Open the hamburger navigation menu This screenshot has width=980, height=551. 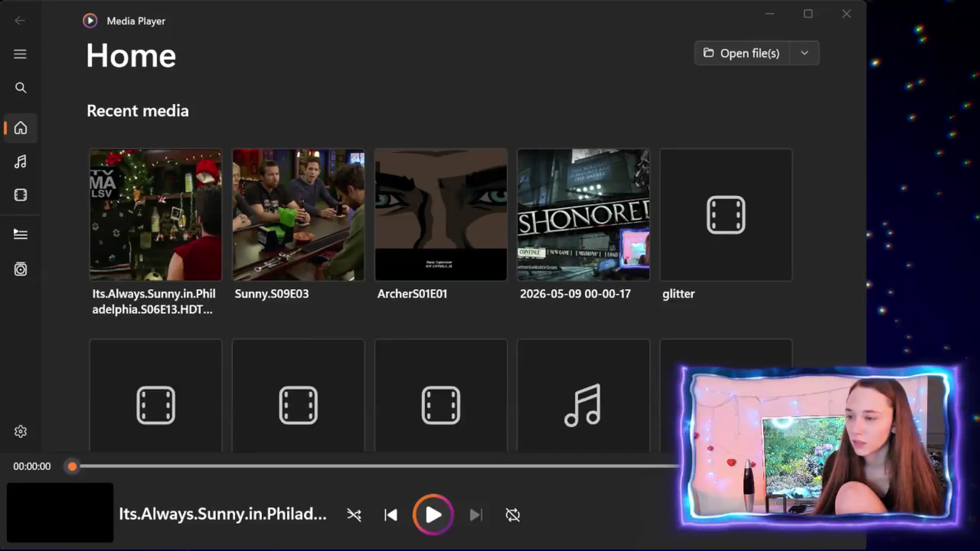(20, 54)
